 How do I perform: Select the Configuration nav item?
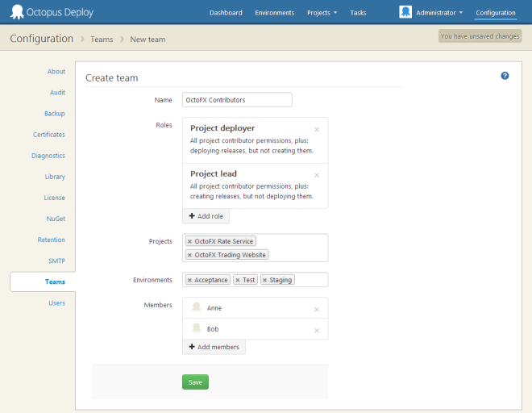click(x=496, y=13)
